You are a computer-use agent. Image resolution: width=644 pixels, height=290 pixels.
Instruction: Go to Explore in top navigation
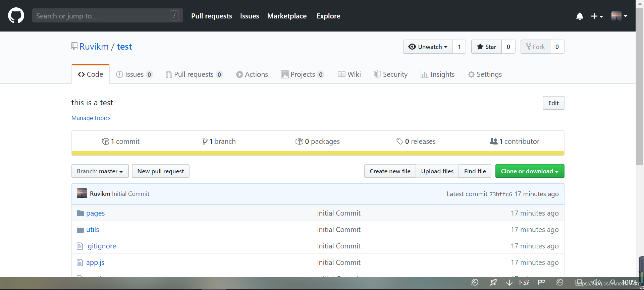point(328,16)
